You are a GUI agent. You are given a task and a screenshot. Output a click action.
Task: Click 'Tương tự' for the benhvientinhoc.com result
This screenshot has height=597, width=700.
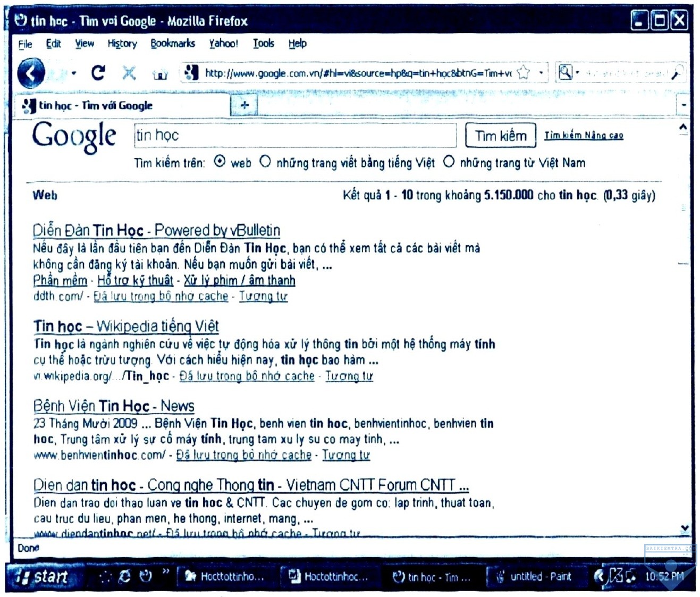pyautogui.click(x=346, y=455)
